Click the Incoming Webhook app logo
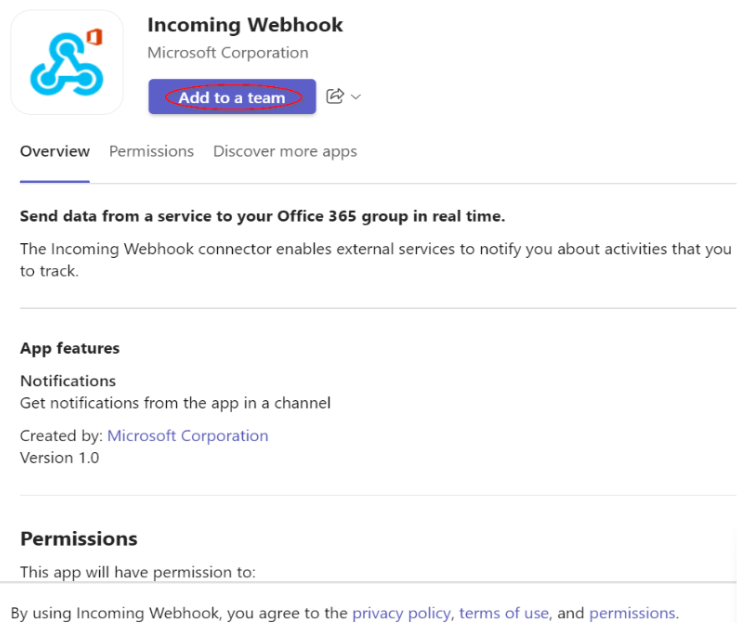739x623 pixels. 67,63
